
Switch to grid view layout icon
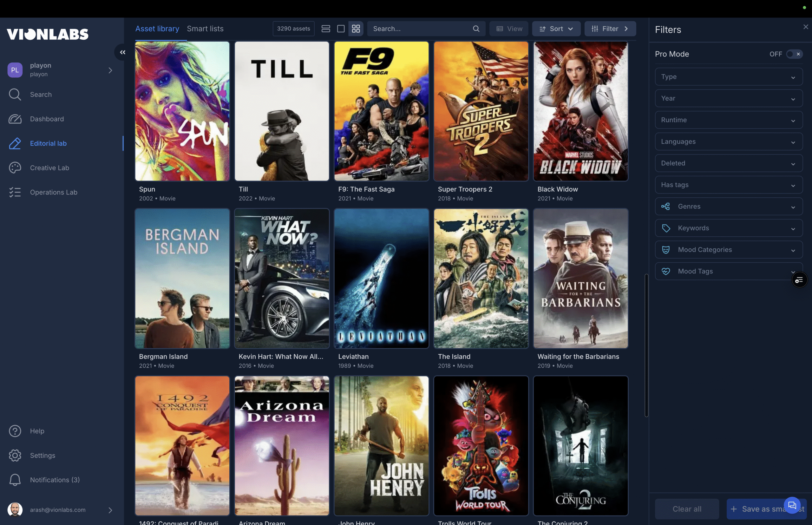point(356,29)
